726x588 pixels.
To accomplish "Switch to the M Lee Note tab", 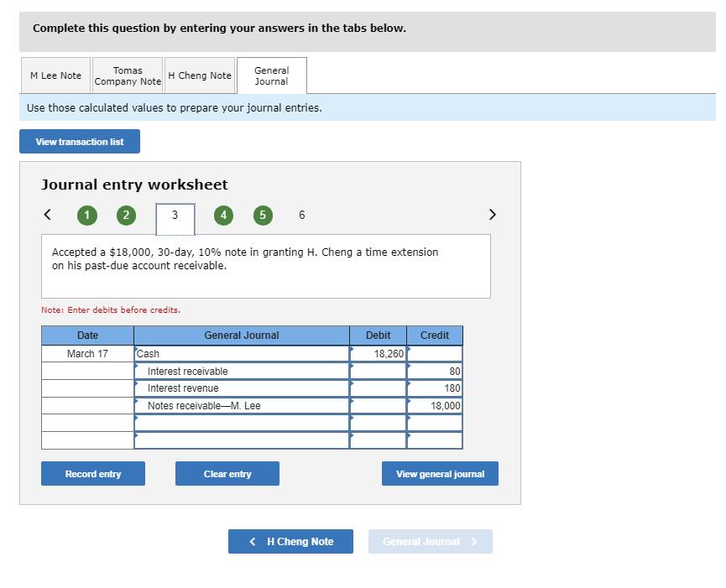I will pos(55,75).
